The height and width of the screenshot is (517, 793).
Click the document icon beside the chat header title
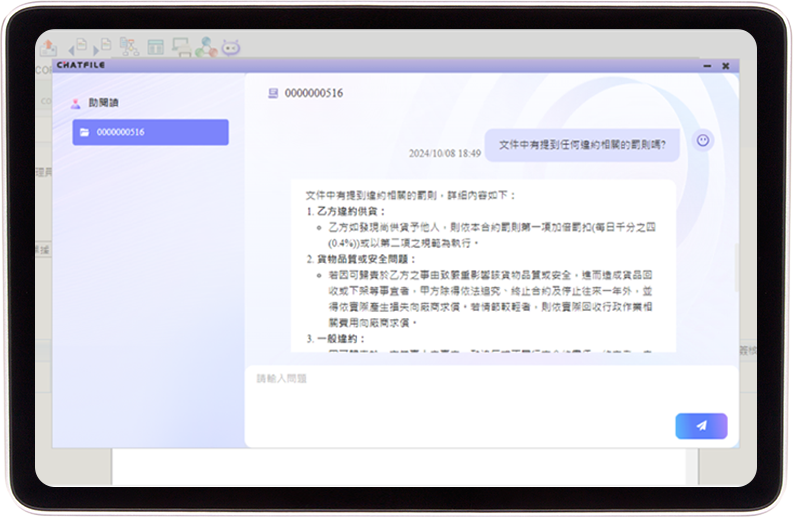pyautogui.click(x=272, y=93)
